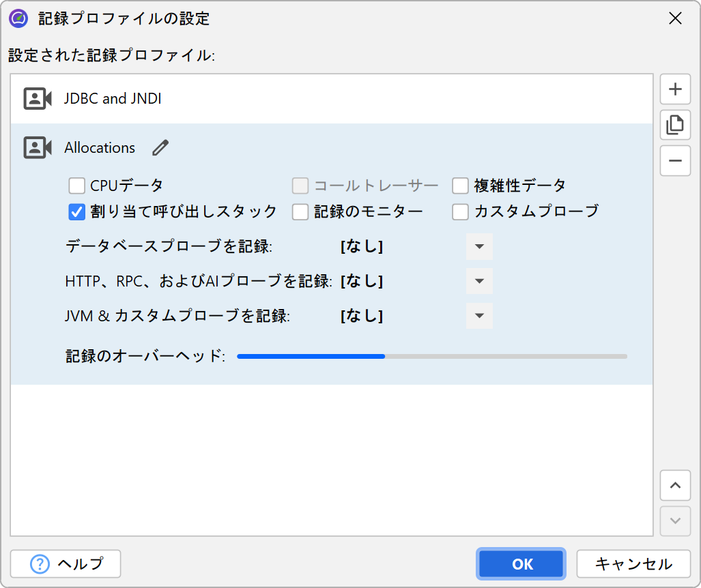Uncheck 割り当て呼び出しスタック checkbox
The width and height of the screenshot is (701, 588).
pos(76,212)
